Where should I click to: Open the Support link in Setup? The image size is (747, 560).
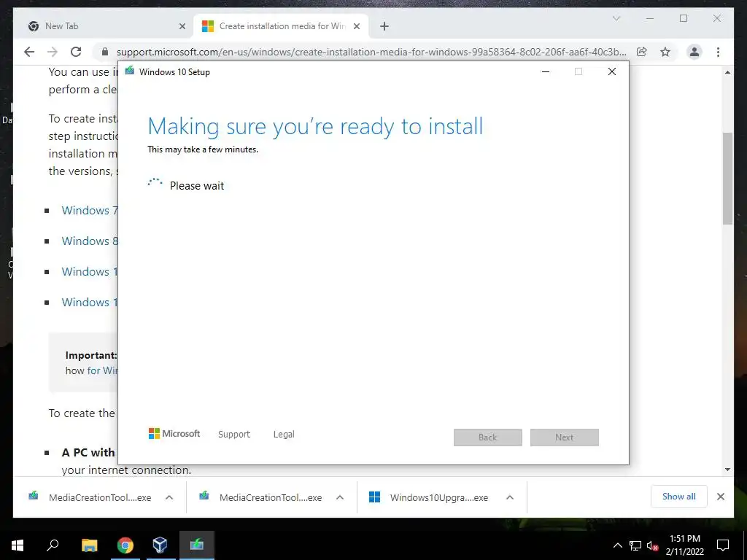pyautogui.click(x=234, y=435)
